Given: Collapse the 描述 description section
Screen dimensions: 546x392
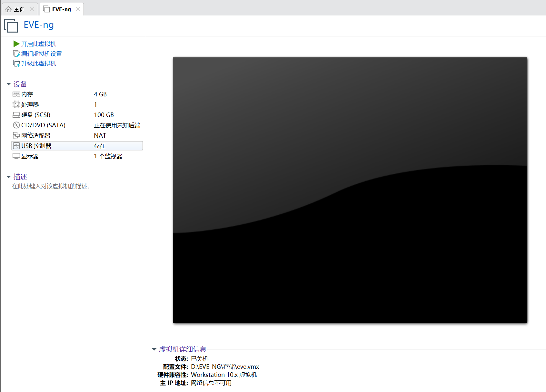Looking at the screenshot, I should pos(8,177).
